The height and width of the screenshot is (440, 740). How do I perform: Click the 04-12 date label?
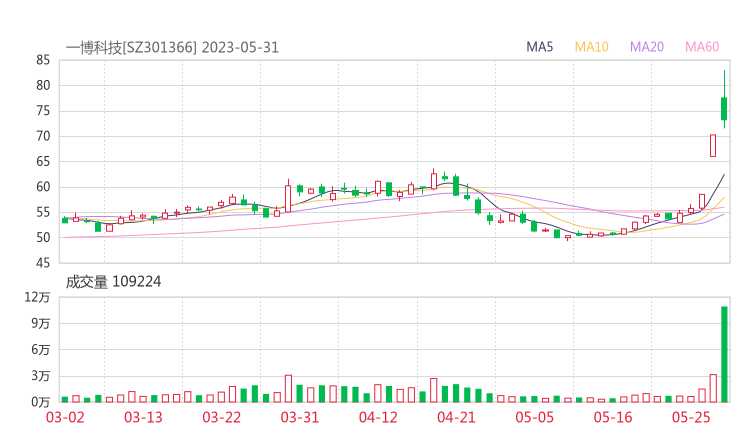point(378,418)
